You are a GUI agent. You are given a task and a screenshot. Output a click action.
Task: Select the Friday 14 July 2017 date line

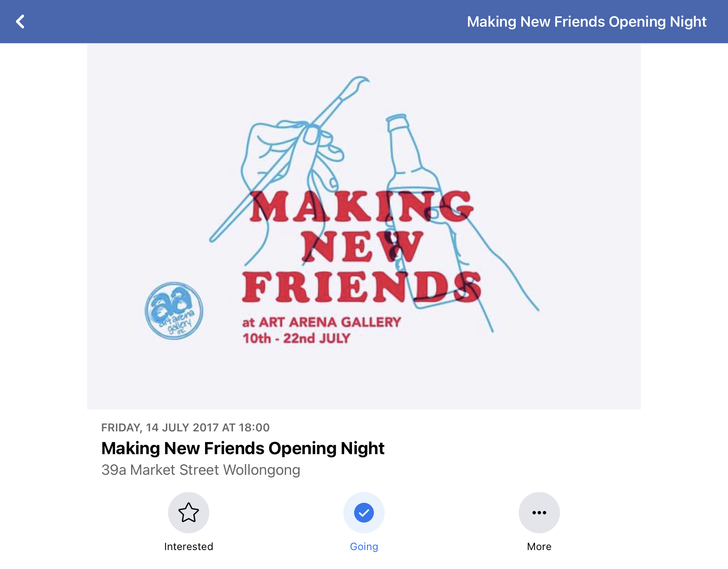click(x=186, y=428)
